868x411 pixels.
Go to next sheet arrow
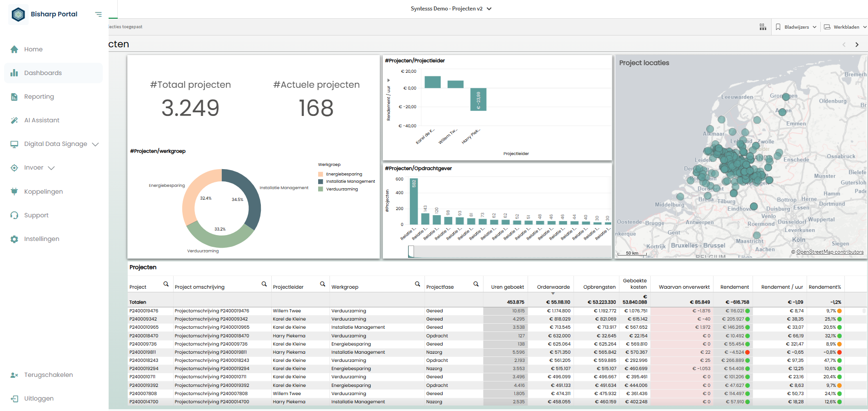(857, 45)
